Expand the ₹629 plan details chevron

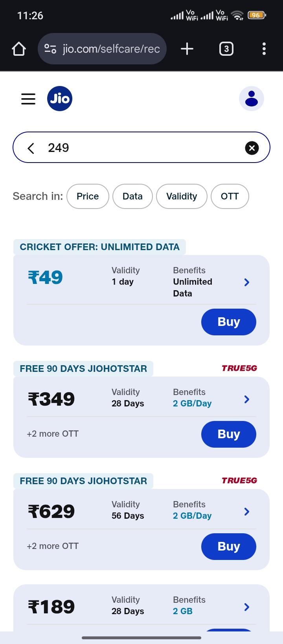(246, 512)
